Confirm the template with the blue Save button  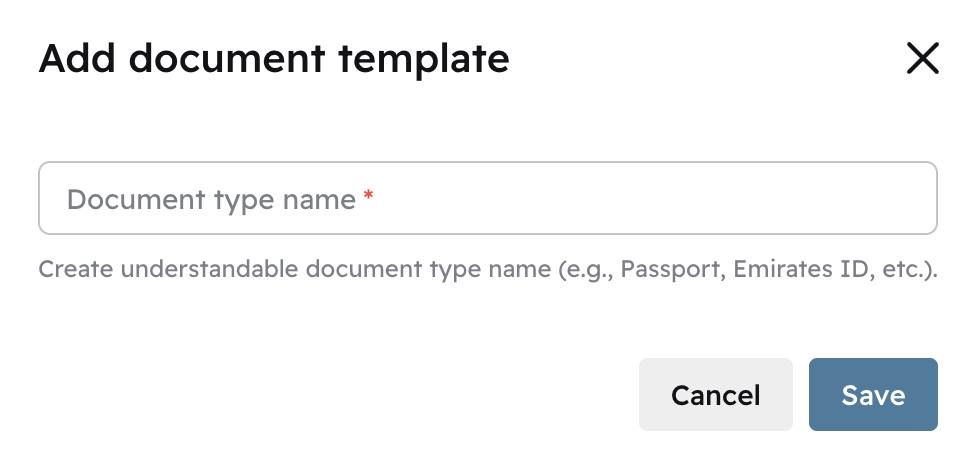(x=872, y=395)
